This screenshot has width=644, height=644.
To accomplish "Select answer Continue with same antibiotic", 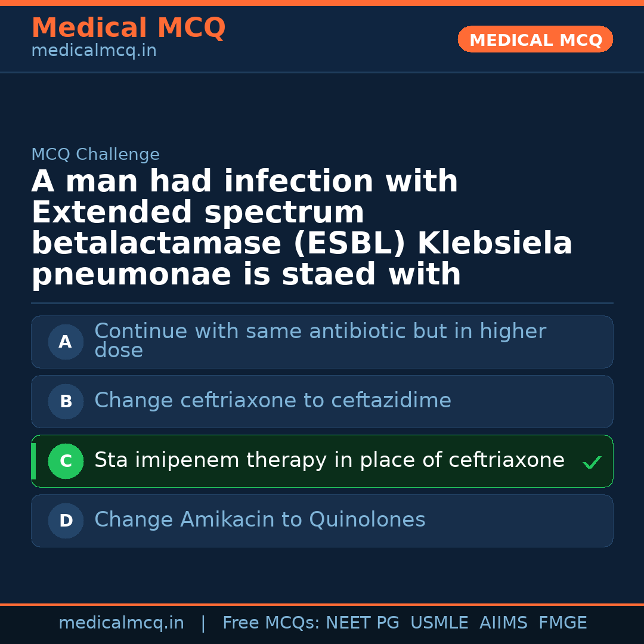I will coord(320,340).
